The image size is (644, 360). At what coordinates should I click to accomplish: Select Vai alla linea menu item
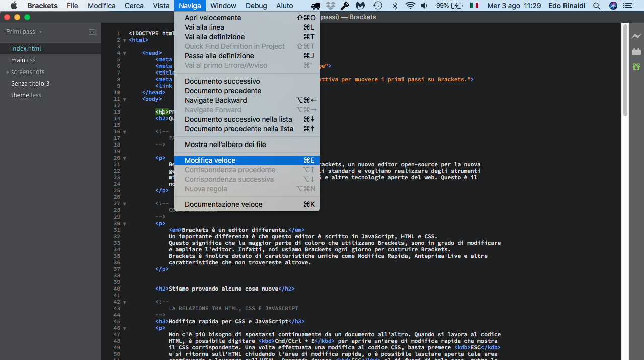(204, 27)
